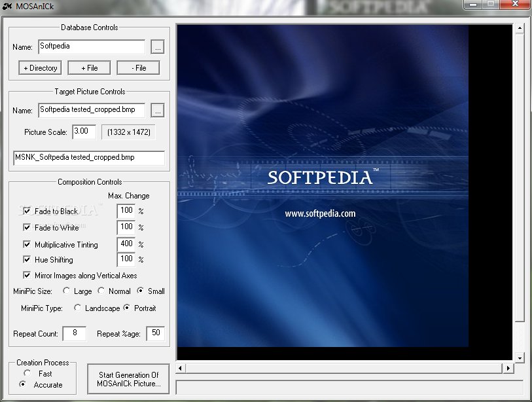Disable the Multiplicative Tinting checkbox

[27, 244]
